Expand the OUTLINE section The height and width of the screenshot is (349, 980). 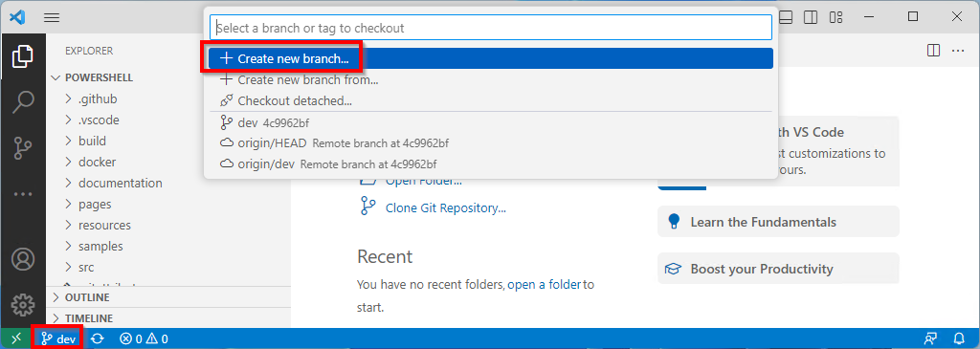point(168,297)
